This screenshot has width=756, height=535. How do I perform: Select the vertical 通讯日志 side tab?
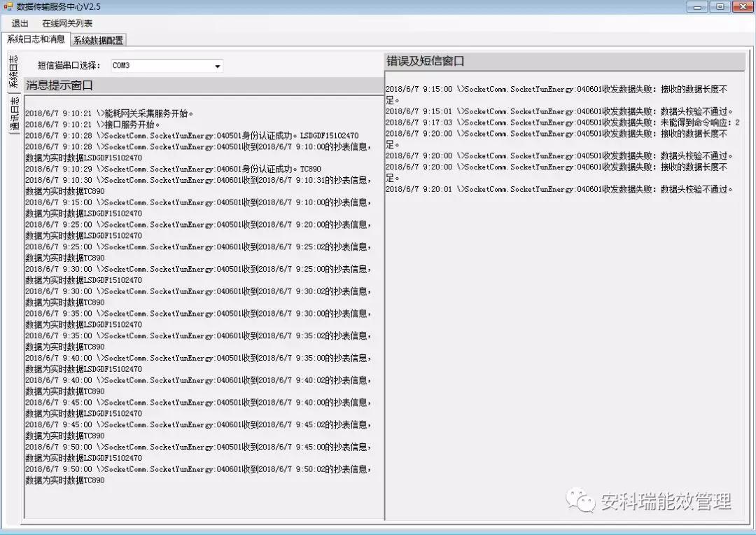tap(13, 113)
